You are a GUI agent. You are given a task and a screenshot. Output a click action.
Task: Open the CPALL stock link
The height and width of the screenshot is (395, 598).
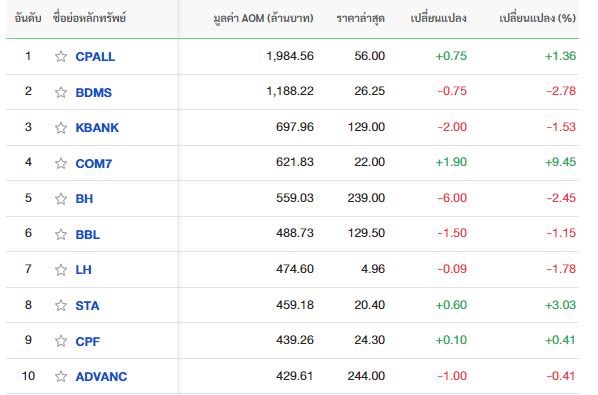(95, 56)
